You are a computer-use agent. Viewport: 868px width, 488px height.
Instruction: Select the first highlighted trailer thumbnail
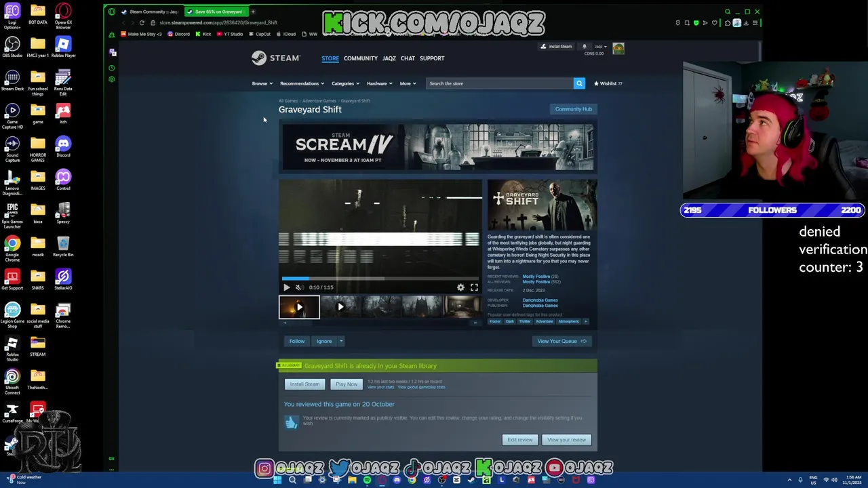[299, 307]
